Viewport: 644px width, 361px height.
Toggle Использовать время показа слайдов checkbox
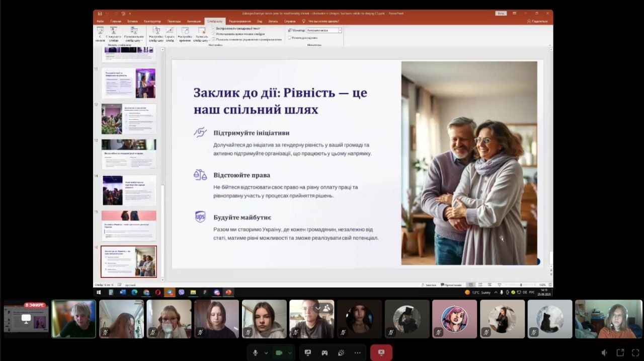[x=214, y=34]
